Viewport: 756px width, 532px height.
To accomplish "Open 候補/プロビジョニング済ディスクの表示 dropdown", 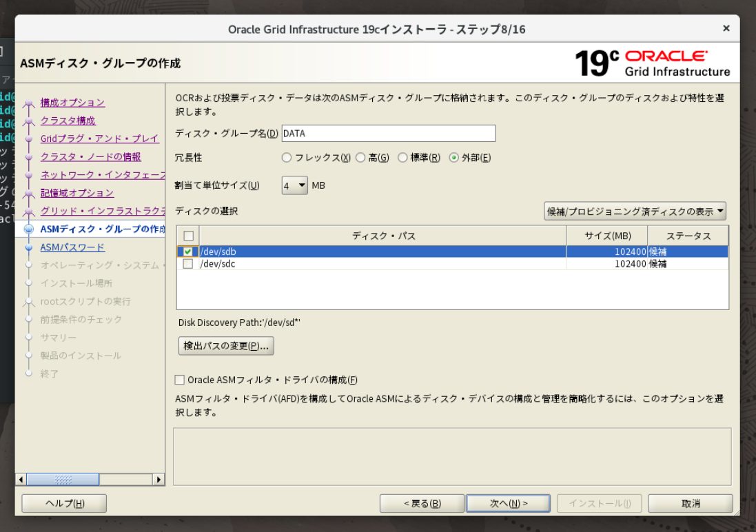I will coord(635,212).
